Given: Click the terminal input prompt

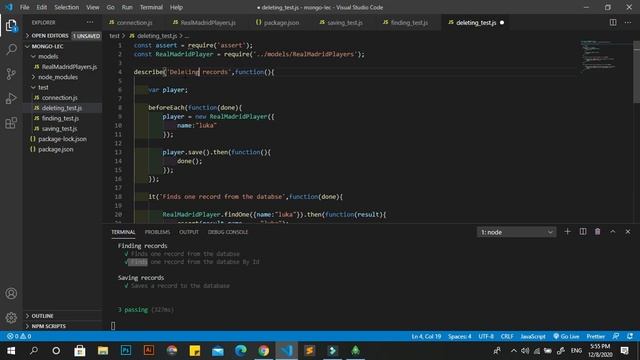Looking at the screenshot, I should 113,326.
